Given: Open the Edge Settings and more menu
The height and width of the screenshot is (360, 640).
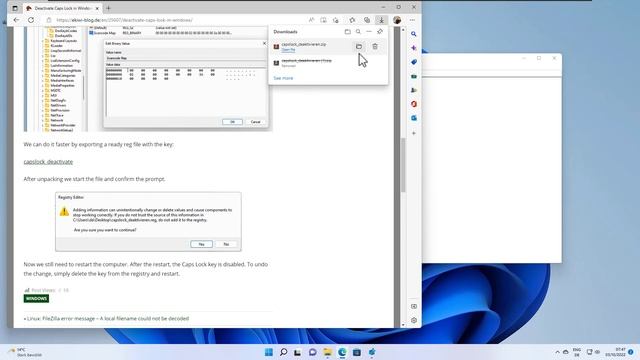Looking at the screenshot, I should pos(412,20).
